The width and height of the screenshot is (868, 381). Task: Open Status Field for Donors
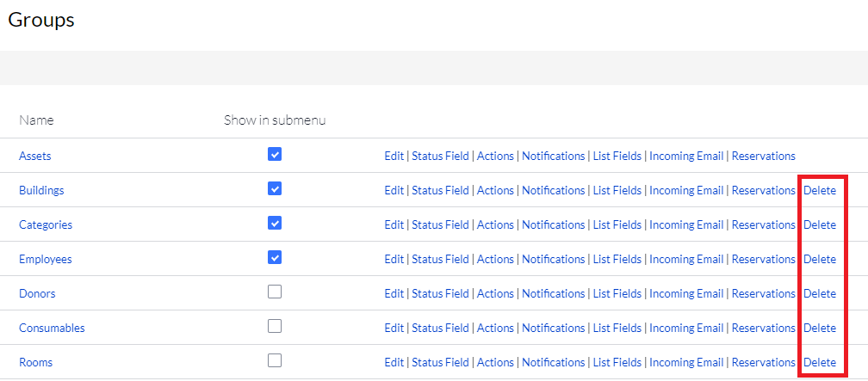coord(440,293)
